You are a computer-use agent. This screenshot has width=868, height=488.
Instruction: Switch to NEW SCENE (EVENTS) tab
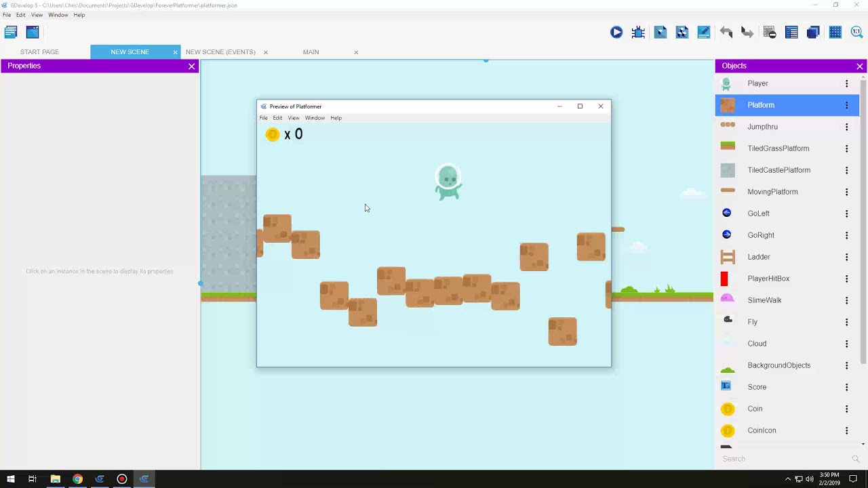[x=220, y=52]
